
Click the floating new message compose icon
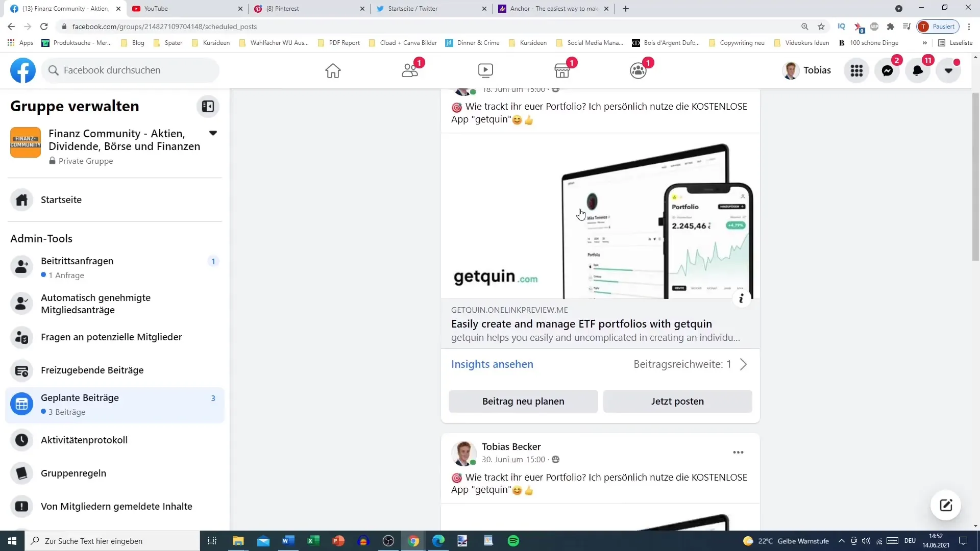click(946, 505)
